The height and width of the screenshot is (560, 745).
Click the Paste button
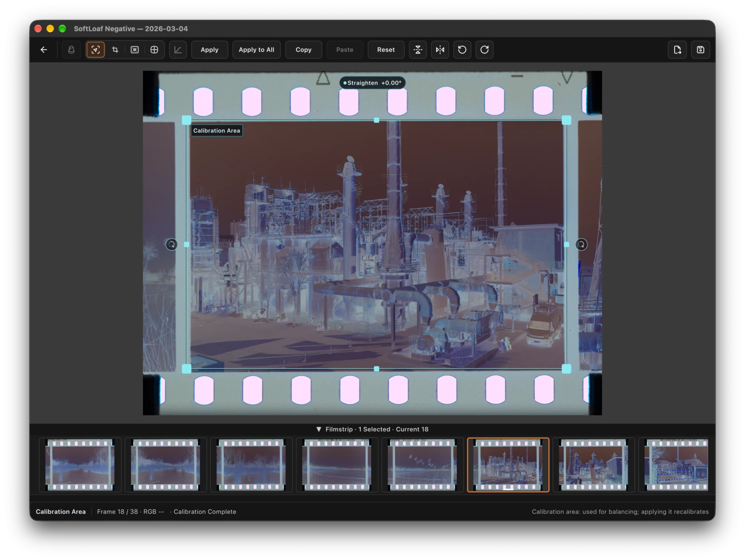coord(345,50)
